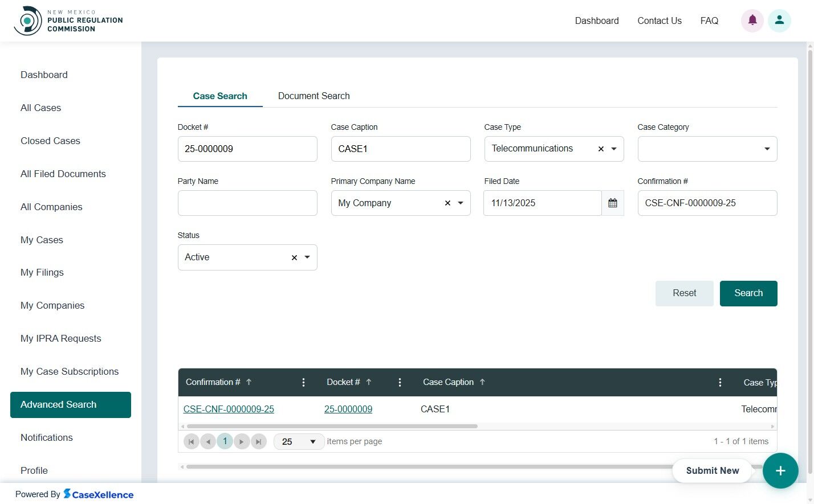
Task: Open the Case Category dropdown
Action: (x=767, y=149)
